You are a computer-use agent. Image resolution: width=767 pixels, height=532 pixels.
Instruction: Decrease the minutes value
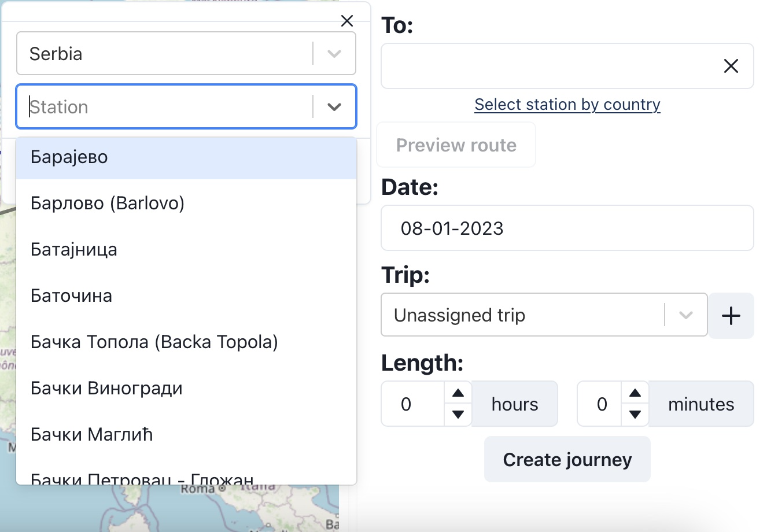pyautogui.click(x=635, y=414)
